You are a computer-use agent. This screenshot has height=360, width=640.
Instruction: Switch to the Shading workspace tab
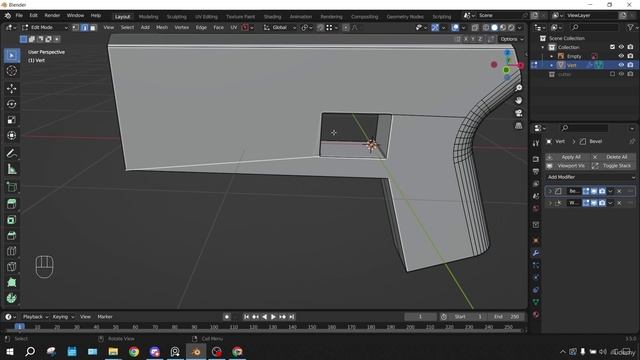click(272, 17)
